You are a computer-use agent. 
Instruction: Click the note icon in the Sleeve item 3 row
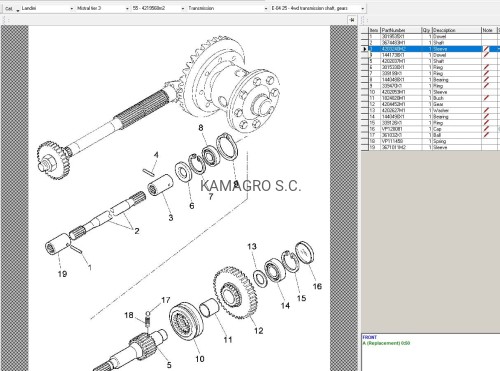486,49
